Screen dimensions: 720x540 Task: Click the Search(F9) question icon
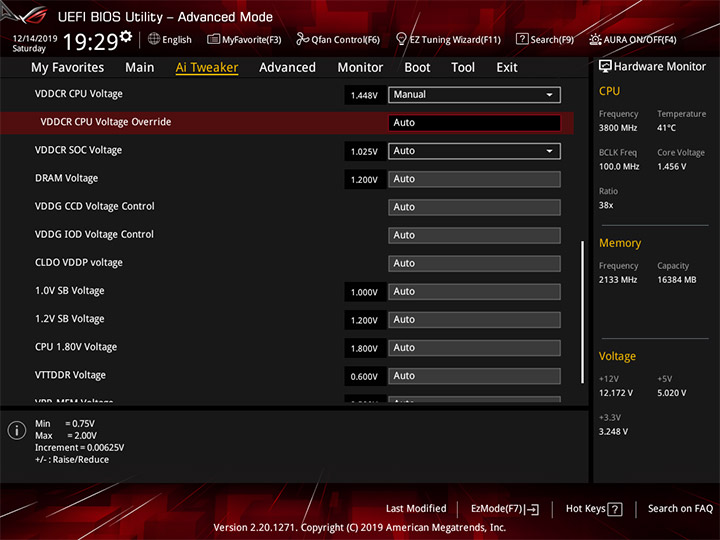pos(522,39)
